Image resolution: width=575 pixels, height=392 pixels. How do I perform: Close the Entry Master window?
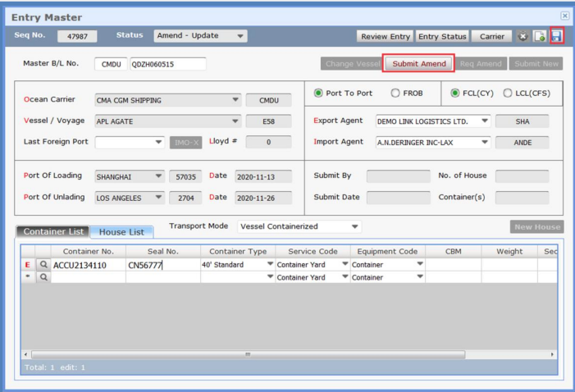click(x=564, y=16)
